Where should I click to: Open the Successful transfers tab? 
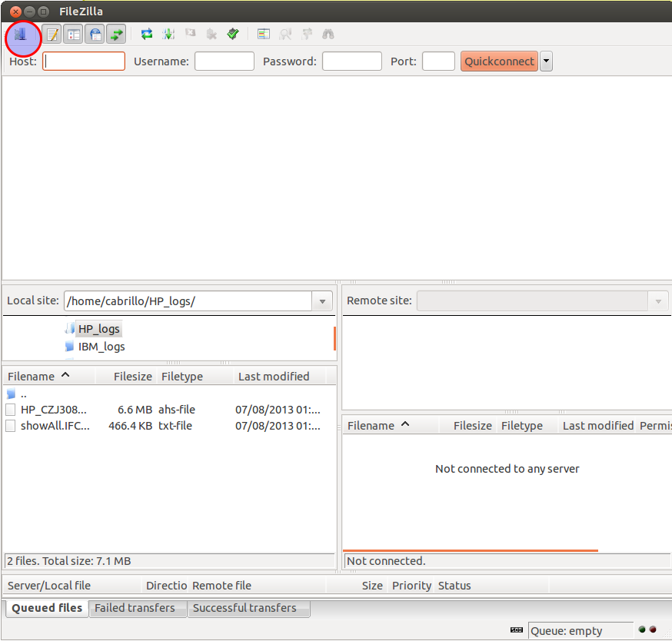[x=245, y=608]
